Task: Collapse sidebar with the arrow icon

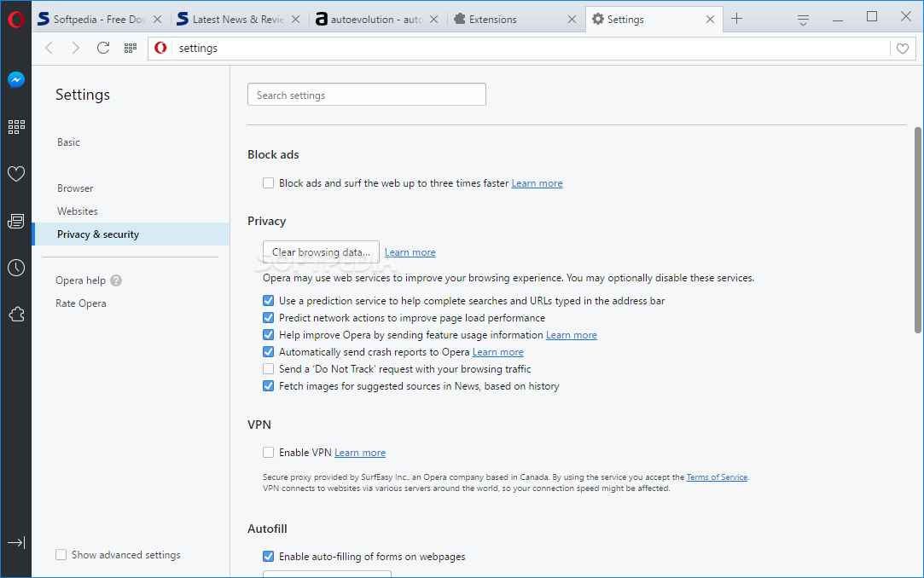Action: [x=16, y=543]
